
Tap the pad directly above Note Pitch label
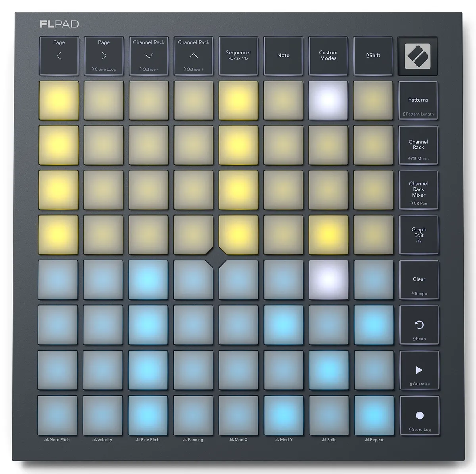58,415
